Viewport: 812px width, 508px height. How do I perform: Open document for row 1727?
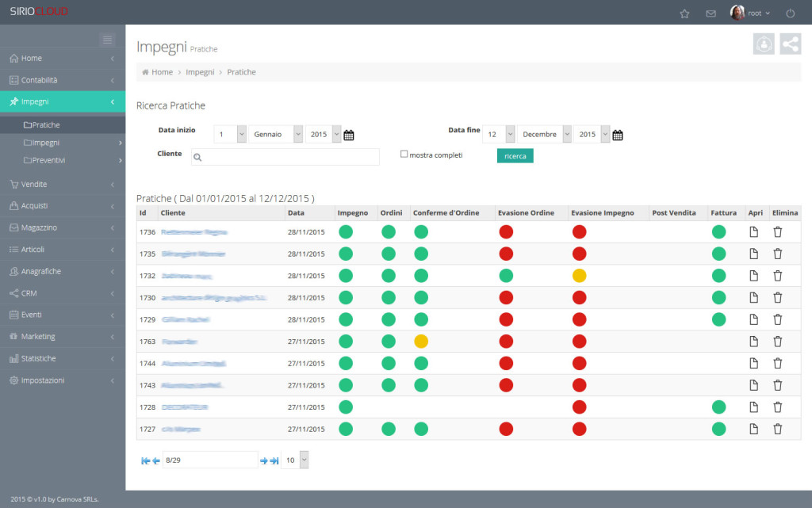(x=753, y=429)
